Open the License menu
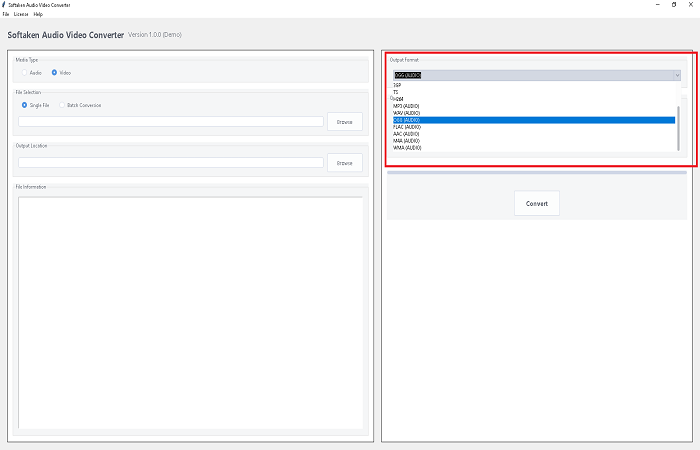 click(x=21, y=14)
